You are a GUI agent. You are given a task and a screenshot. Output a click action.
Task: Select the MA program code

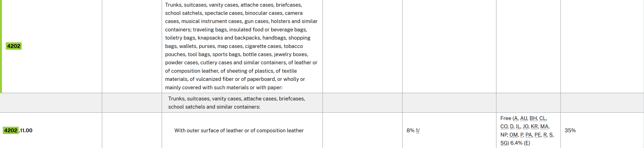tap(544, 126)
